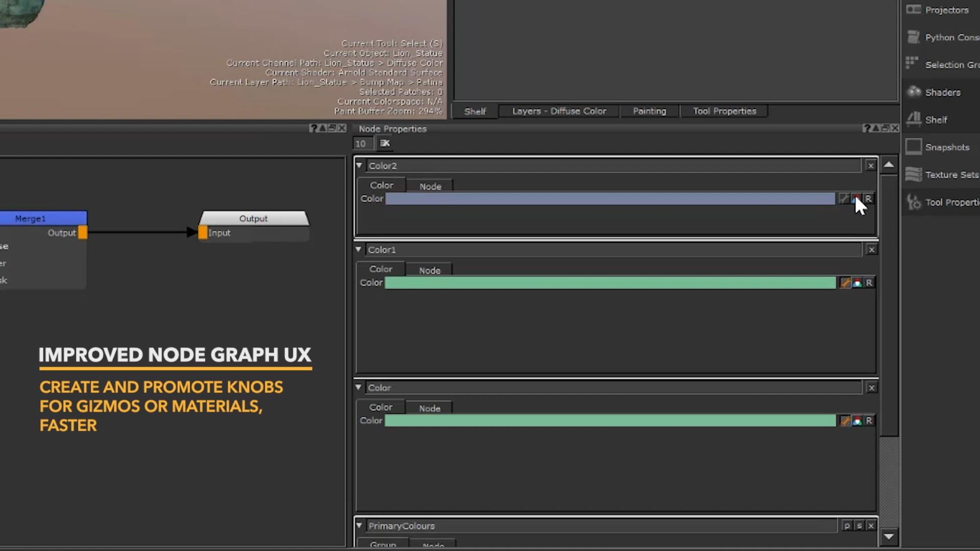Click the Color1 color picker icon
This screenshot has height=551, width=980.
[x=857, y=283]
